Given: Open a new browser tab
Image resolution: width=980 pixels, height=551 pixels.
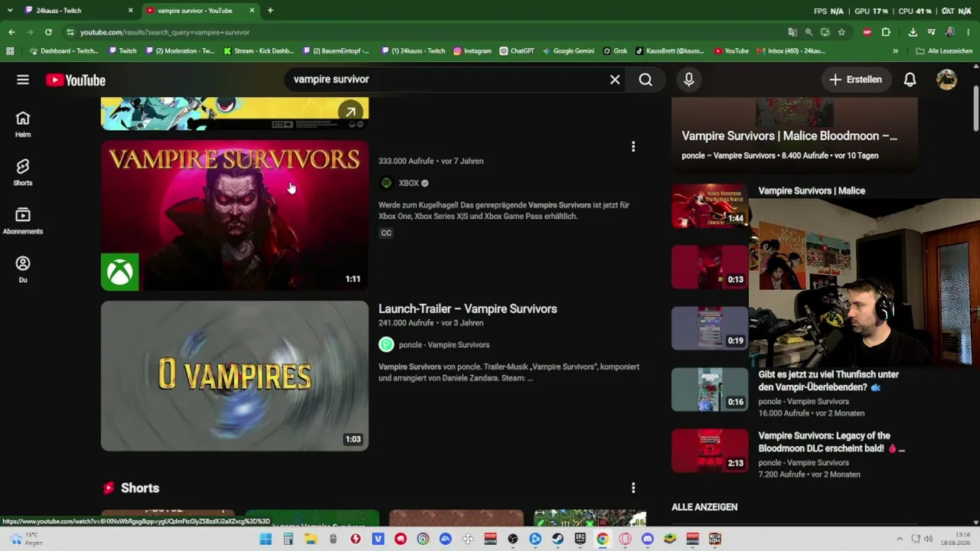Looking at the screenshot, I should 270,11.
